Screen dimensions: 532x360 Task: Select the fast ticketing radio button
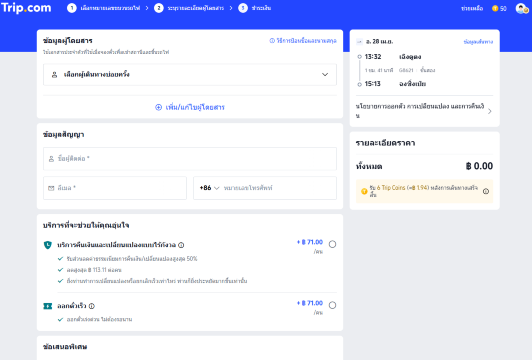(x=332, y=305)
